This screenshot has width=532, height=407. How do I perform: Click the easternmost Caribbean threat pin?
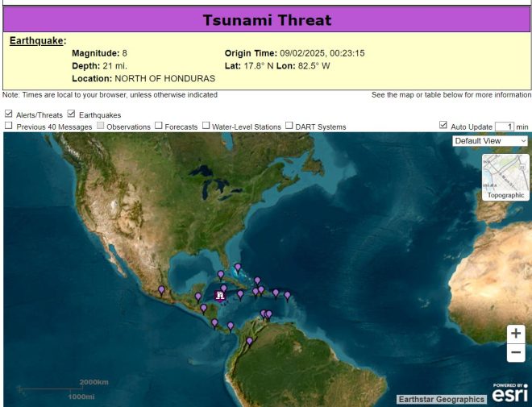287,295
